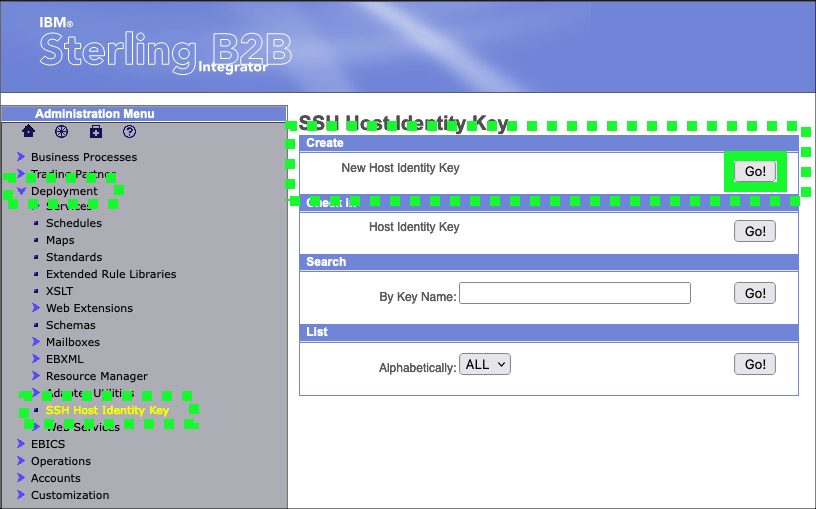The image size is (816, 509).
Task: Open the Alphabetically ALL dropdown
Action: coord(485,364)
